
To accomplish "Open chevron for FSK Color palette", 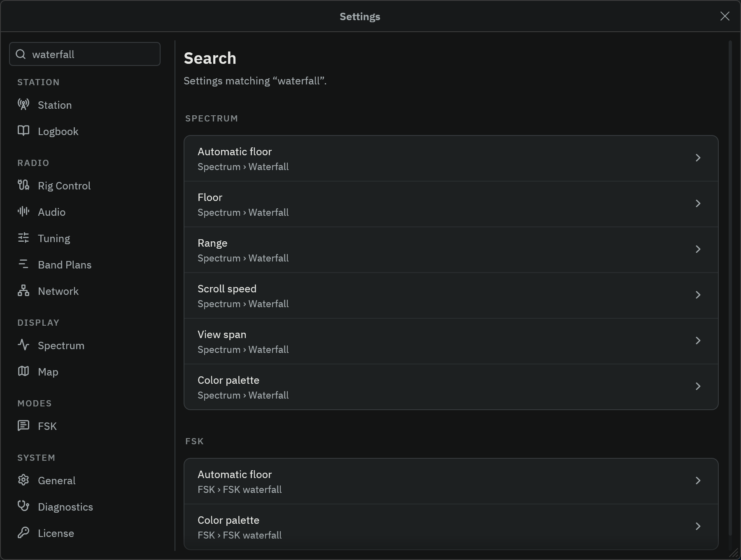I will (698, 527).
